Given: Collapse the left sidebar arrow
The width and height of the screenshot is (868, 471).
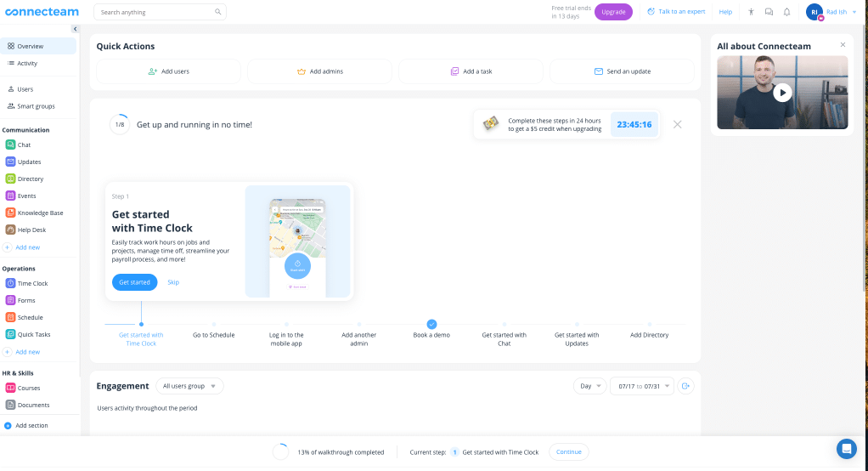Looking at the screenshot, I should tap(75, 29).
